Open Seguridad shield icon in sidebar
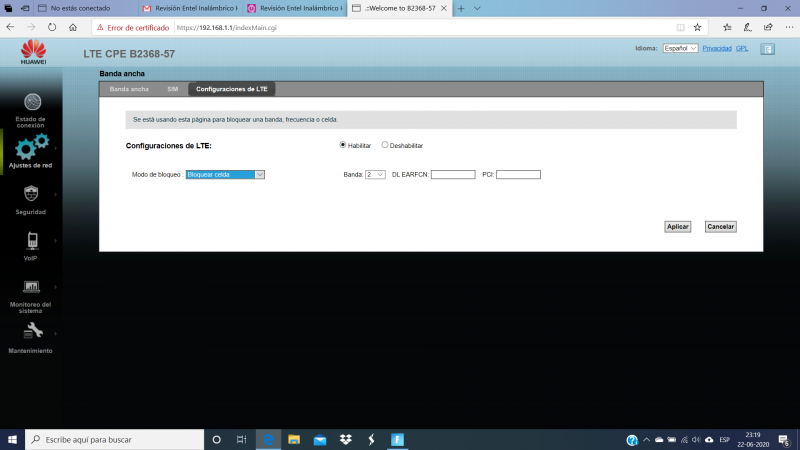 pyautogui.click(x=32, y=194)
